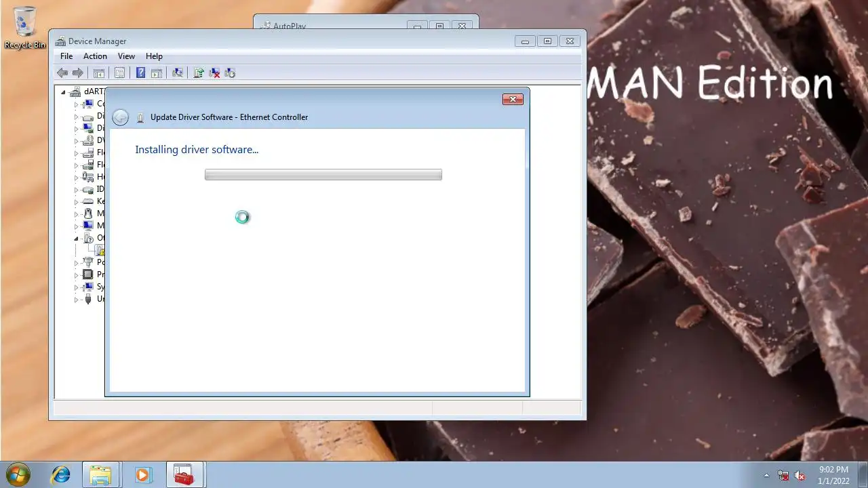Viewport: 868px width, 488px height.
Task: Open the View menu in Device Manager
Action: tap(126, 56)
